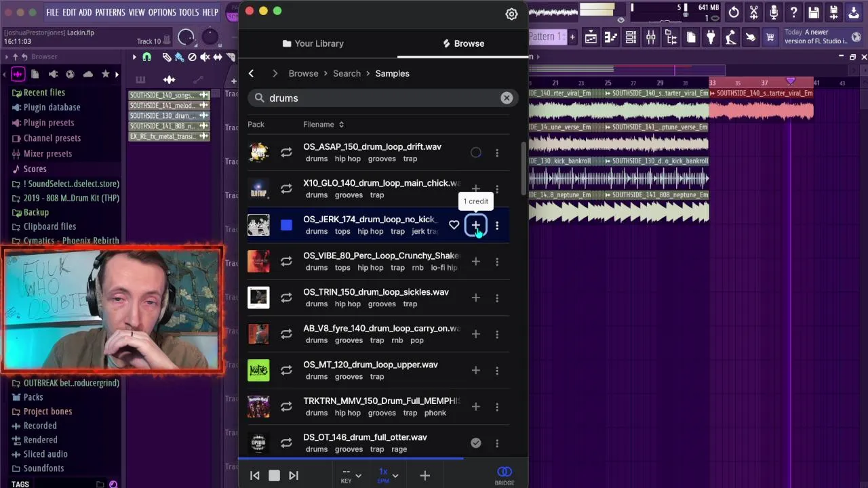
Task: Skip to next sample in Splice player
Action: (x=294, y=476)
